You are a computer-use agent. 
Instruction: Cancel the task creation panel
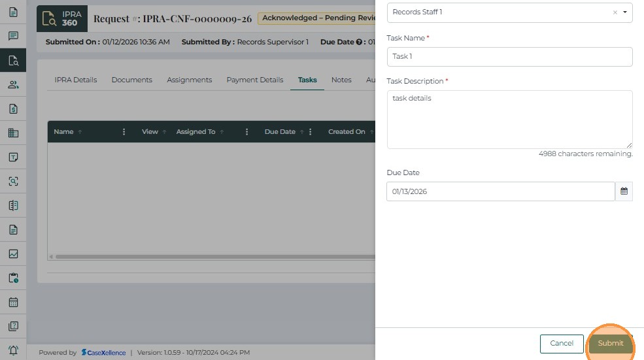(562, 343)
